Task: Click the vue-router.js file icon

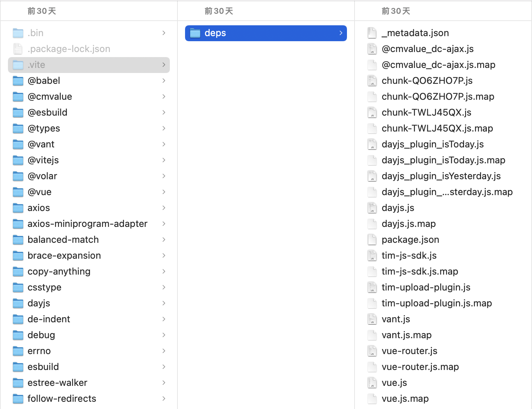Action: 372,351
